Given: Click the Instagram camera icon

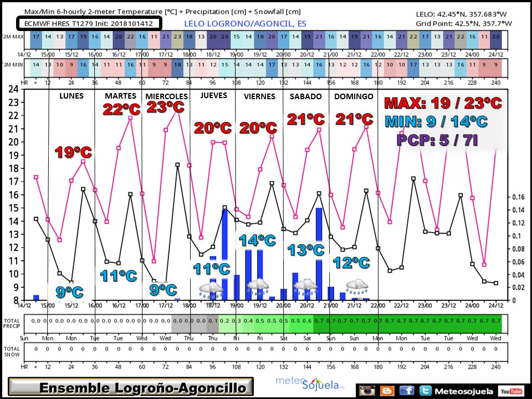Looking at the screenshot, I should point(367,391).
